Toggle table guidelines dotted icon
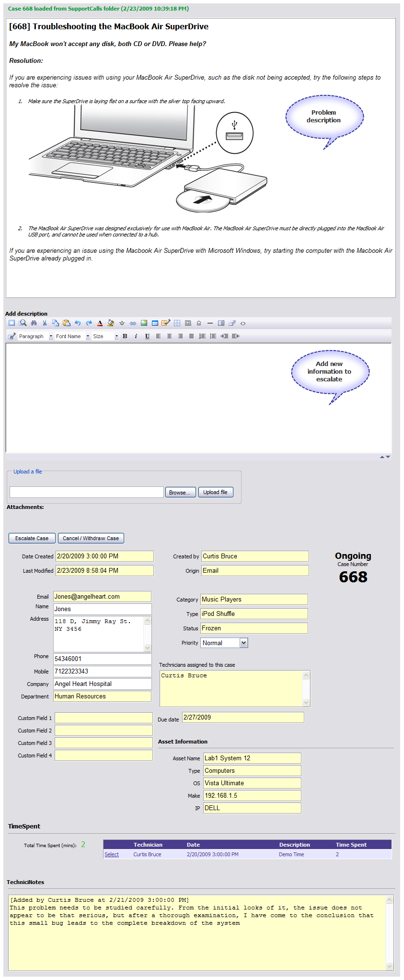Viewport: 404px width, 980px height. (177, 323)
